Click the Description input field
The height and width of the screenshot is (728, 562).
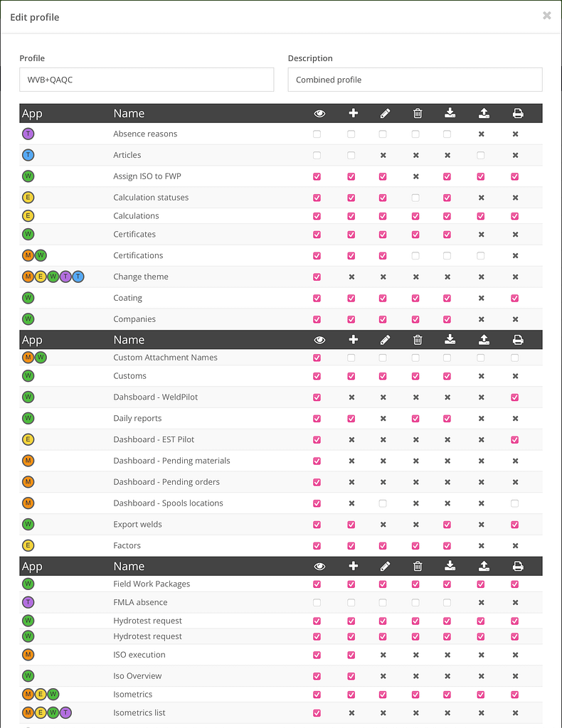(x=415, y=80)
